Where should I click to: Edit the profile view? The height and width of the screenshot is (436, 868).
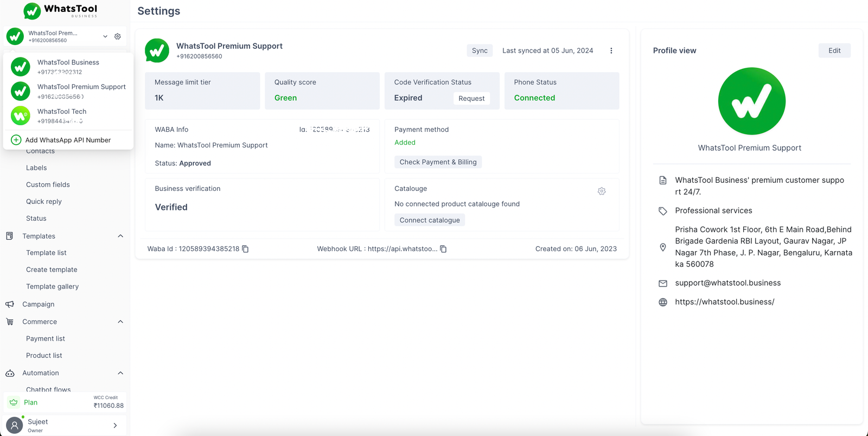[x=834, y=50]
